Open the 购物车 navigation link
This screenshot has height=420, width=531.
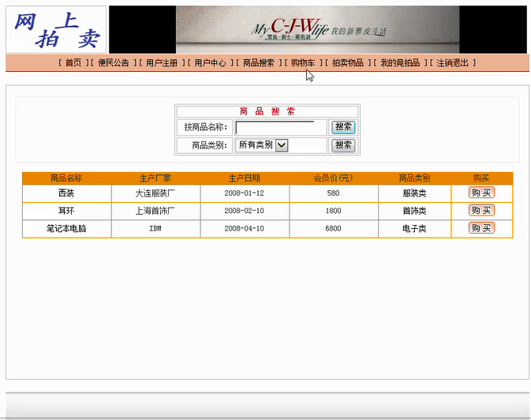[x=303, y=62]
